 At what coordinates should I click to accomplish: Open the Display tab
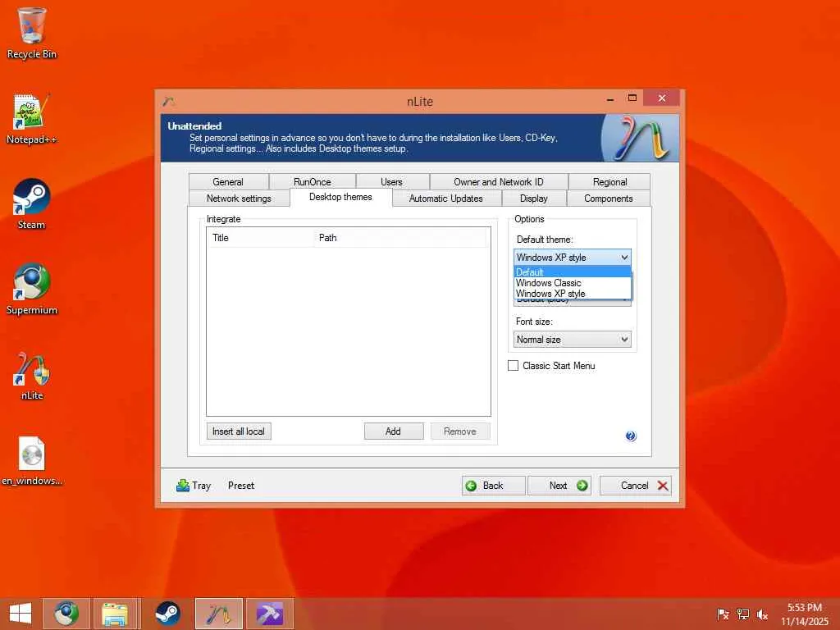click(533, 199)
